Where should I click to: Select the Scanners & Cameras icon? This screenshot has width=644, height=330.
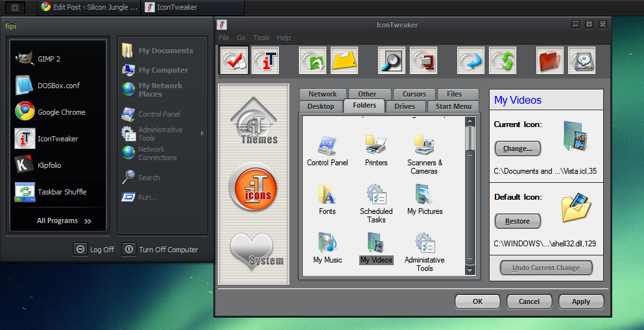coord(425,156)
